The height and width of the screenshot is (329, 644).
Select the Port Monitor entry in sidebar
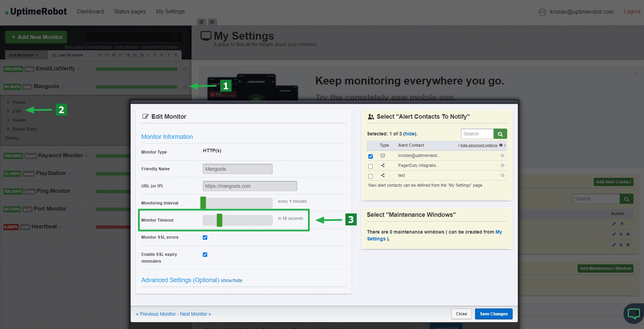[x=50, y=209]
